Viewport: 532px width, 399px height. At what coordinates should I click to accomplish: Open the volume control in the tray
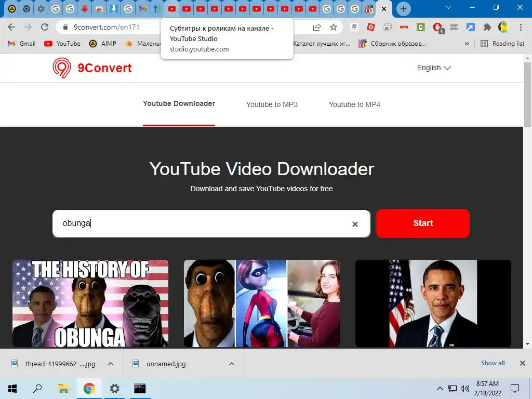[x=465, y=389]
